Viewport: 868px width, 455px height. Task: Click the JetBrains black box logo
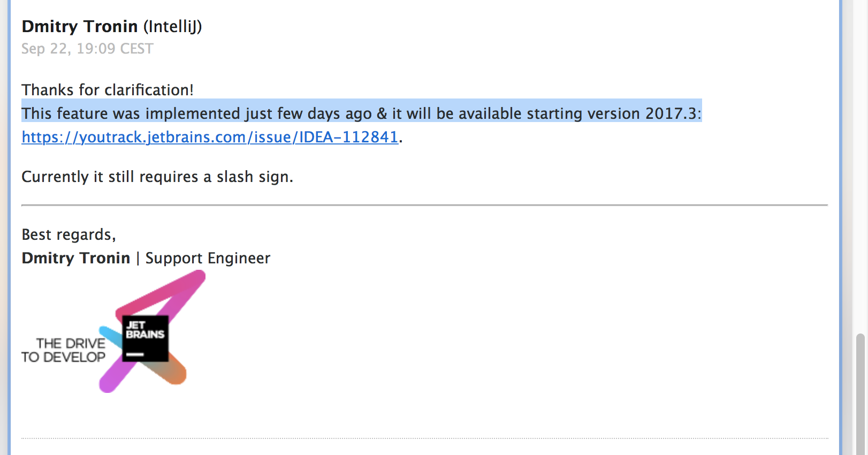pyautogui.click(x=145, y=338)
